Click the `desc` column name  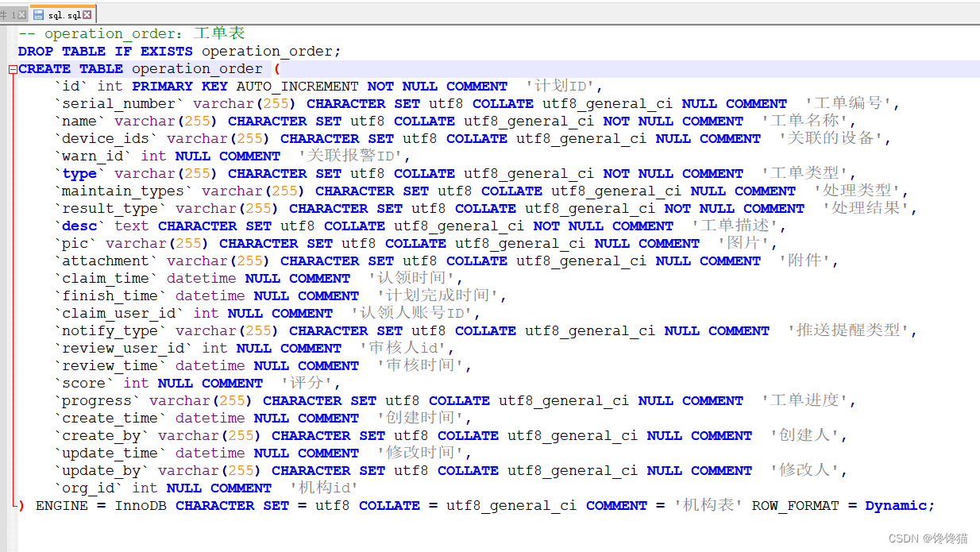coord(79,226)
